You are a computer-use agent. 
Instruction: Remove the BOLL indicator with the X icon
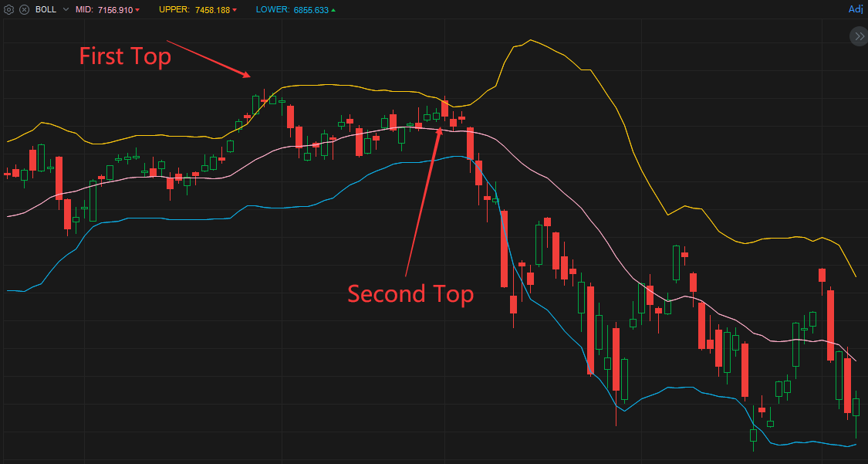coord(24,10)
